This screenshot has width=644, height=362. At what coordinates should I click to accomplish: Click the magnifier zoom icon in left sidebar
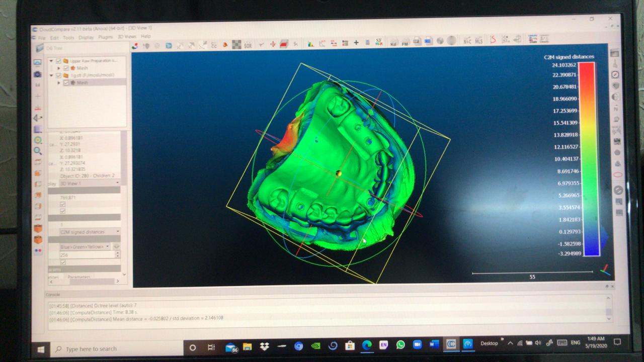(x=38, y=151)
